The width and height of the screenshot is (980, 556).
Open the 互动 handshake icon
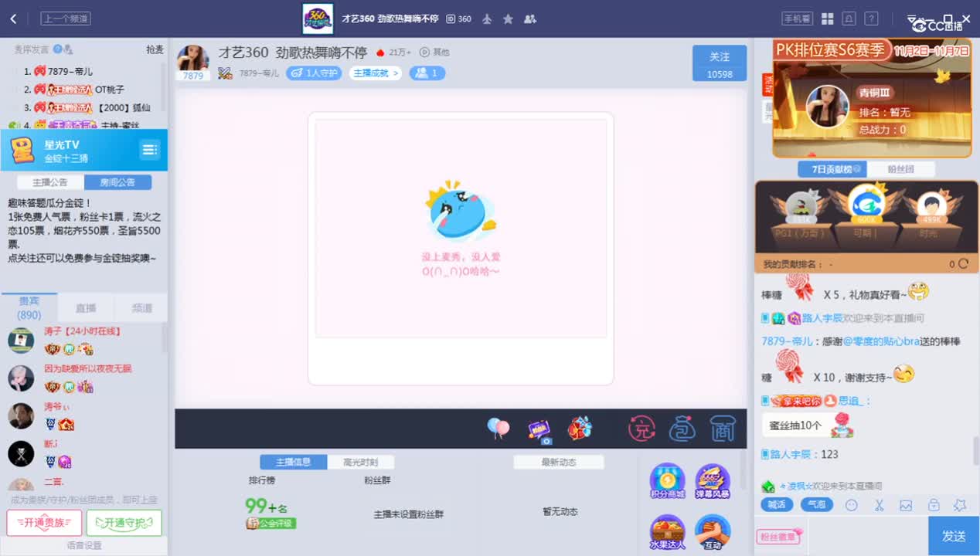[713, 532]
